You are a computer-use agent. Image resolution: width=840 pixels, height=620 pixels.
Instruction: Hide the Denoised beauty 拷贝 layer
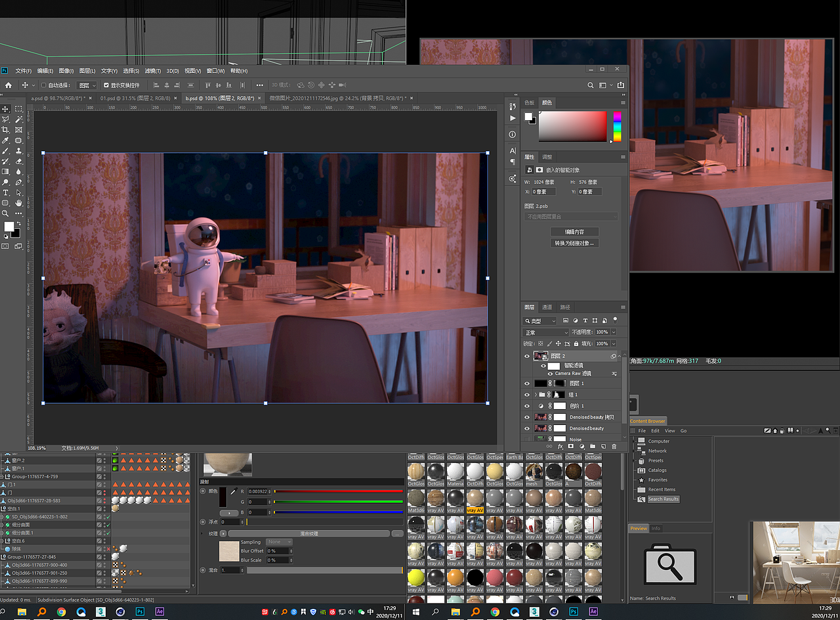click(527, 417)
